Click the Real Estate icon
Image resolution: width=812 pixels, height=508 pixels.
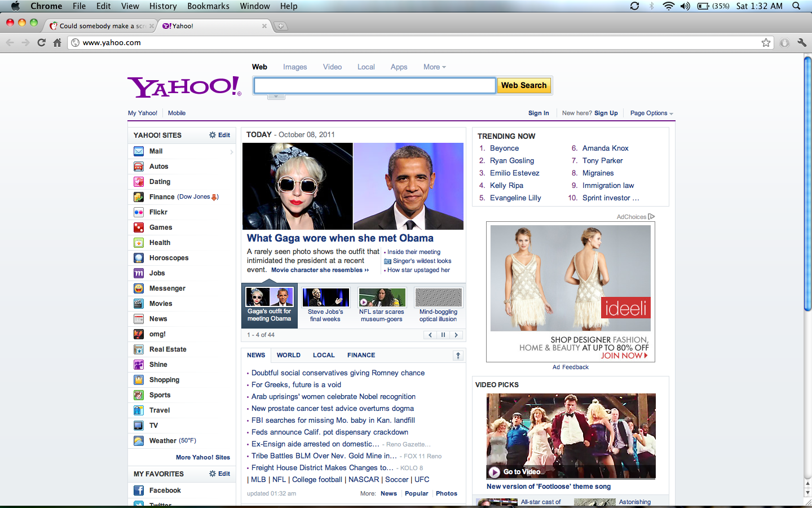pyautogui.click(x=139, y=349)
